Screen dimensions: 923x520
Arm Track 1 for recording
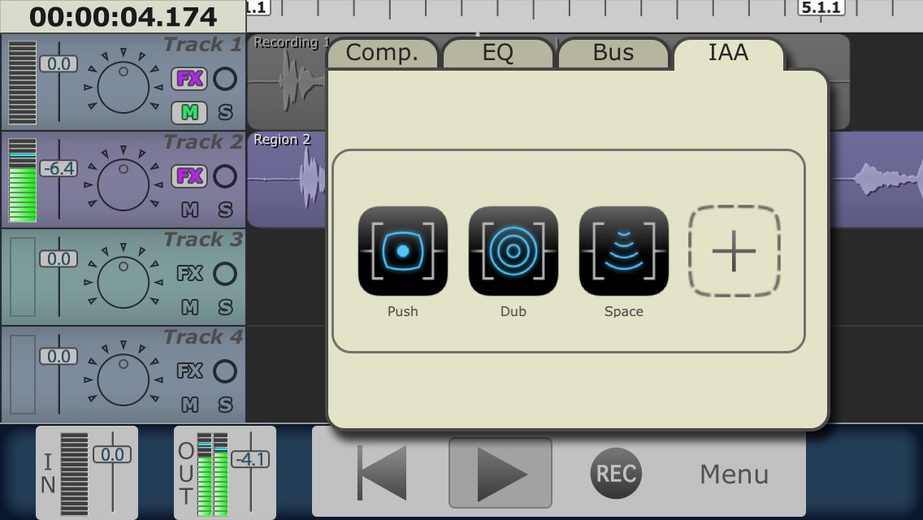click(x=225, y=78)
